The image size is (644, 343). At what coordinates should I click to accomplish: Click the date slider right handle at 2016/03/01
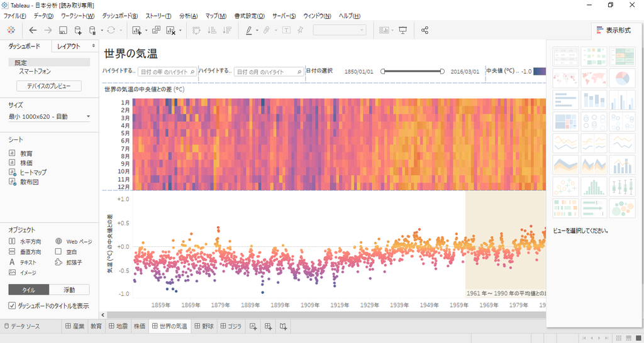pos(442,72)
